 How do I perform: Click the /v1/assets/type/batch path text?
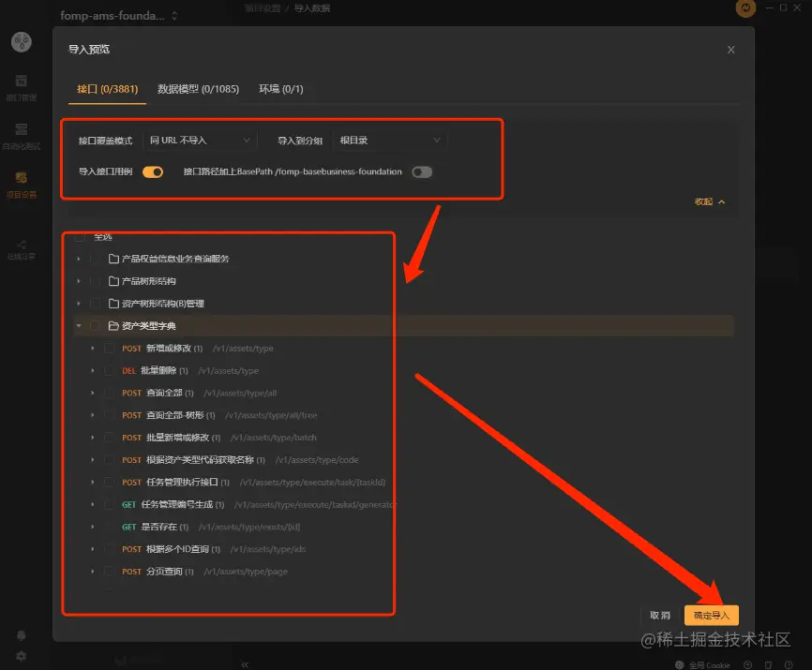[x=274, y=438]
